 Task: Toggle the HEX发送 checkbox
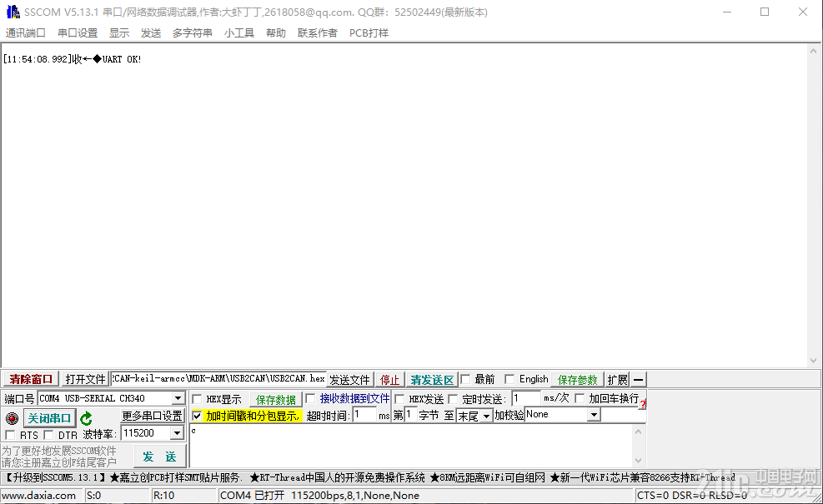(399, 399)
